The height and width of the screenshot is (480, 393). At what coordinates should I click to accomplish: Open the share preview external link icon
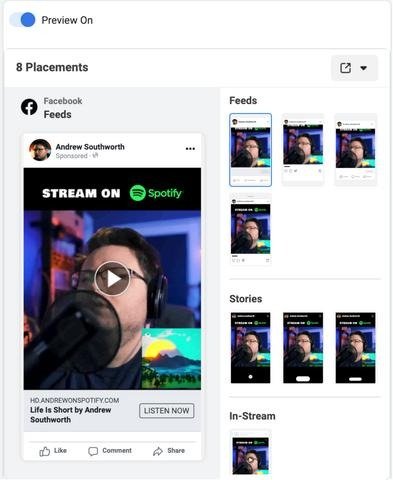pyautogui.click(x=345, y=68)
